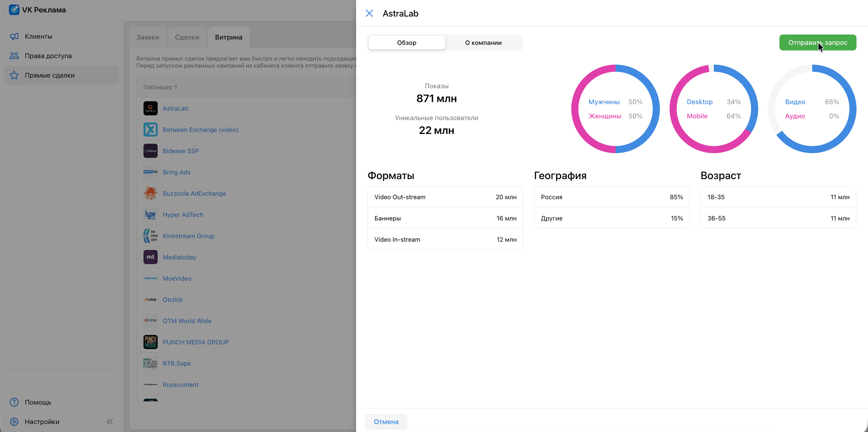868x432 pixels.
Task: Click the 36-55 age row
Action: [778, 218]
